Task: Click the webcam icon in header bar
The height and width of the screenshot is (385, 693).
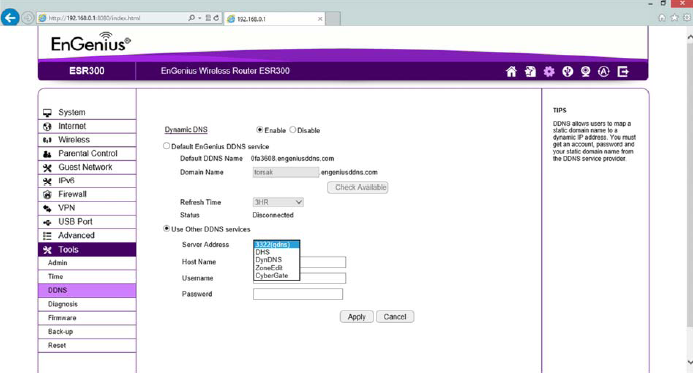Action: coord(586,72)
